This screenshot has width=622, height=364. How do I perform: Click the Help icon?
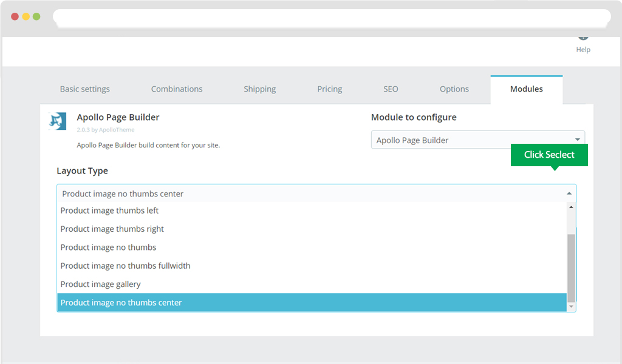(x=583, y=38)
